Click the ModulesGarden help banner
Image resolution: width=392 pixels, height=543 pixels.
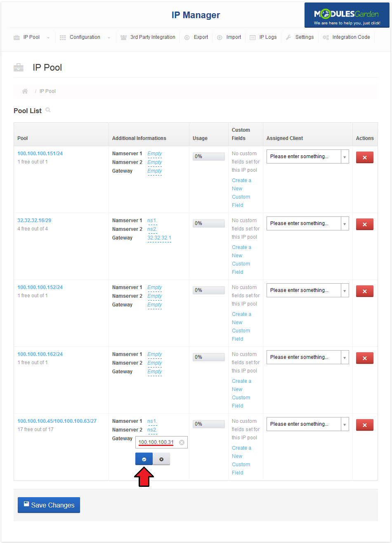coord(347,15)
